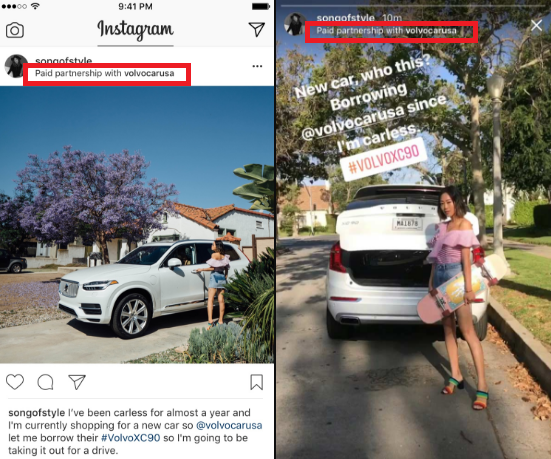The image size is (551, 459).
Task: Open the three-dot post options menu
Action: pyautogui.click(x=257, y=66)
